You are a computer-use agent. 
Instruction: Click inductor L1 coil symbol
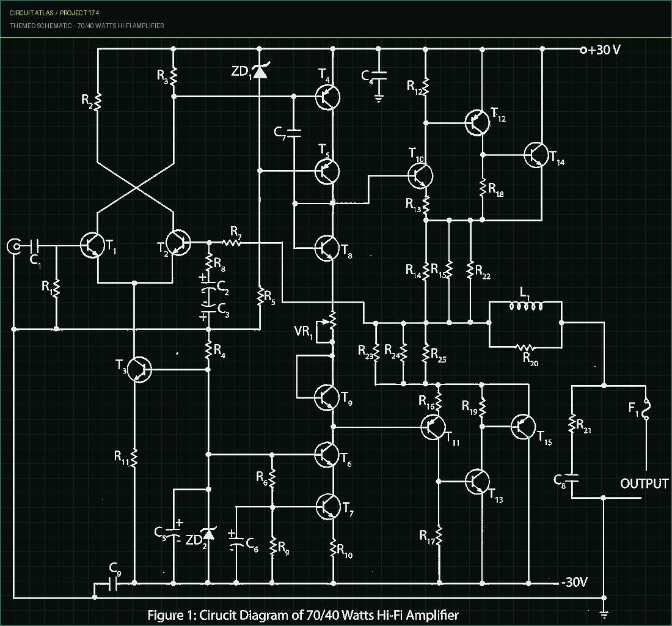526,306
